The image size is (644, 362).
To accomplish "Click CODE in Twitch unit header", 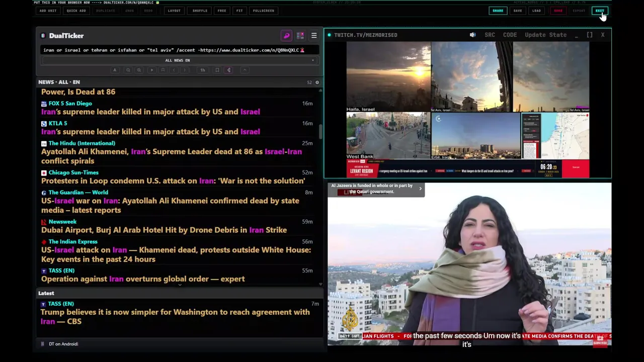I will [510, 35].
